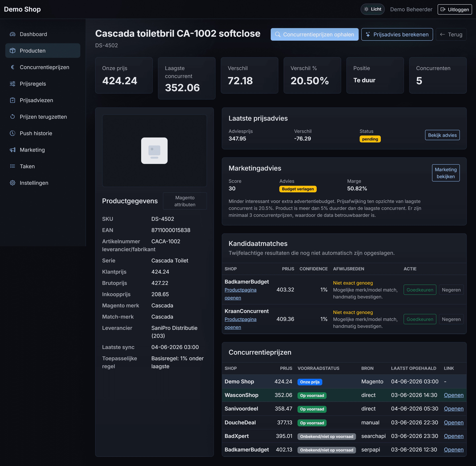Screen dimensions: 476x466
Task: Click the Producten box icon
Action: pyautogui.click(x=13, y=51)
